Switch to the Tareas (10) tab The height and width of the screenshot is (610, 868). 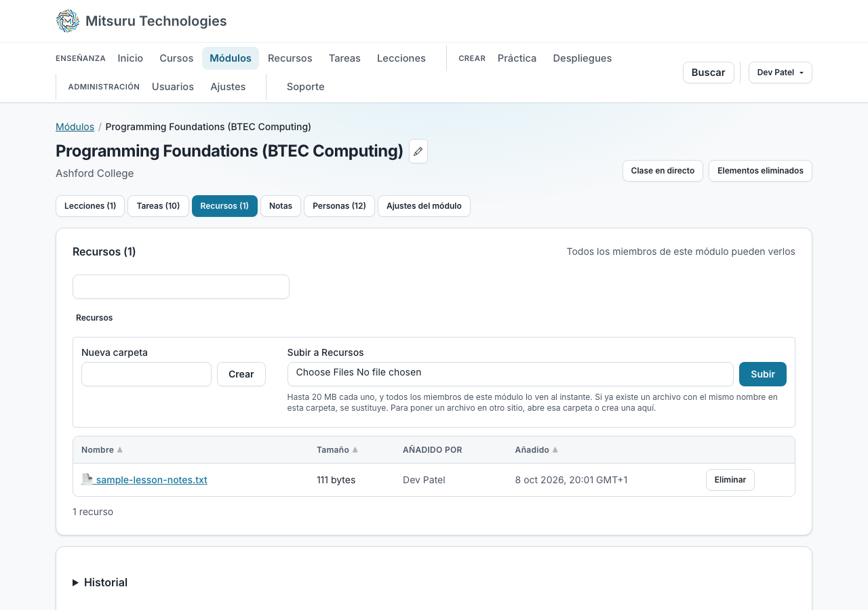pyautogui.click(x=158, y=206)
